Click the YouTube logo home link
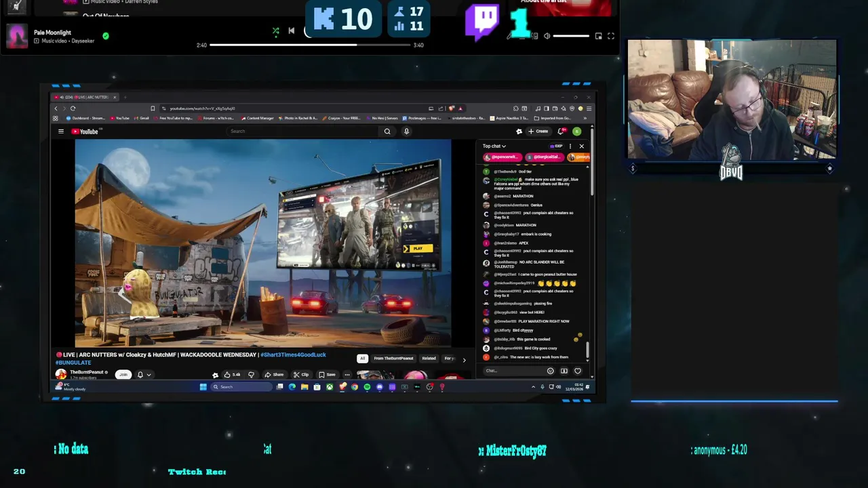Image resolution: width=868 pixels, height=488 pixels. pos(85,131)
